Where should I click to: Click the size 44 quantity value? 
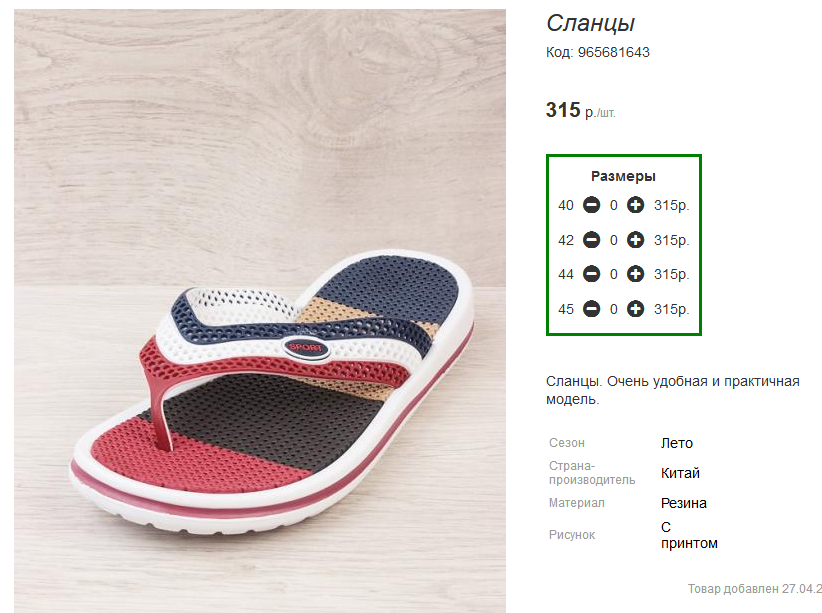613,274
